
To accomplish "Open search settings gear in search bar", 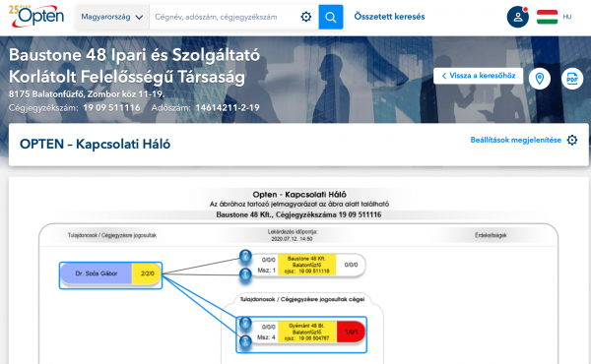I will coord(306,17).
